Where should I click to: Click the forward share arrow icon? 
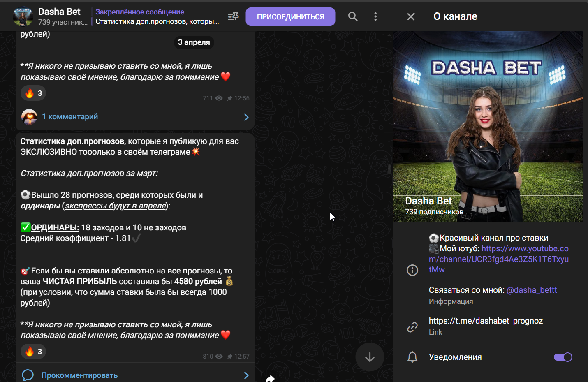tap(270, 378)
